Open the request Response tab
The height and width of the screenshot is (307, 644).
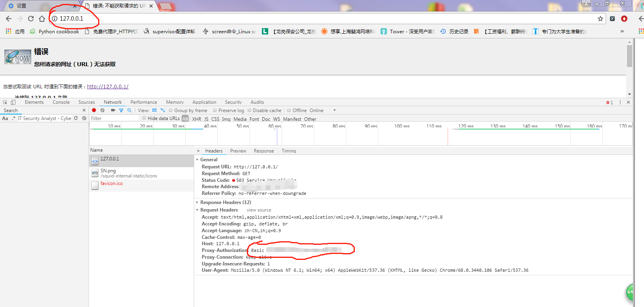click(x=264, y=151)
